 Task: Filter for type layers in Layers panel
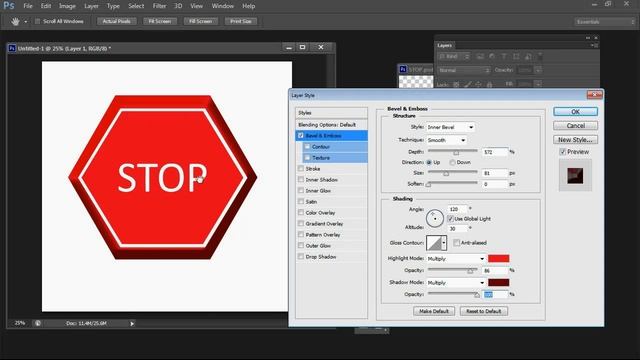504,56
